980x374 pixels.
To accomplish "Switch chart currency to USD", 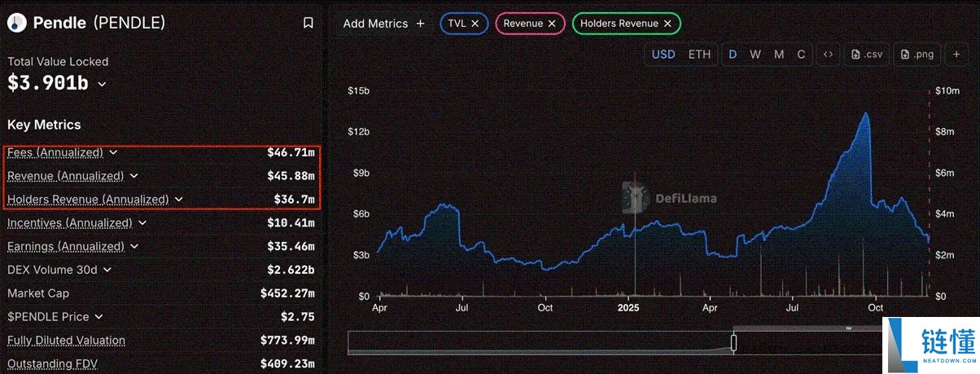I will (663, 55).
